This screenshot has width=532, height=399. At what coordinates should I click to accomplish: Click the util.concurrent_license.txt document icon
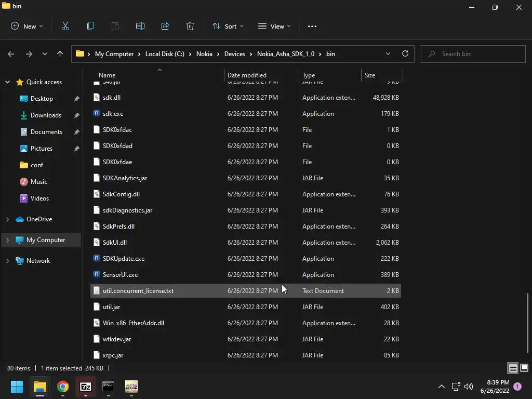point(97,290)
